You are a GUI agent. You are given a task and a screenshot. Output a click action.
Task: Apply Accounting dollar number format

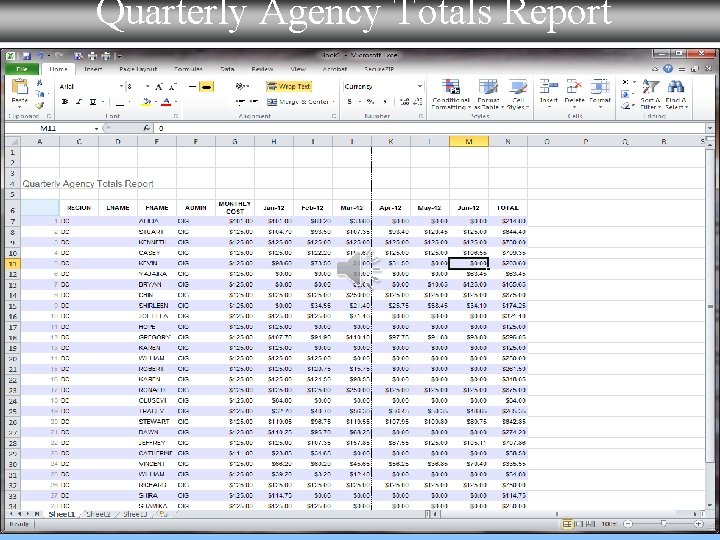pyautogui.click(x=350, y=101)
